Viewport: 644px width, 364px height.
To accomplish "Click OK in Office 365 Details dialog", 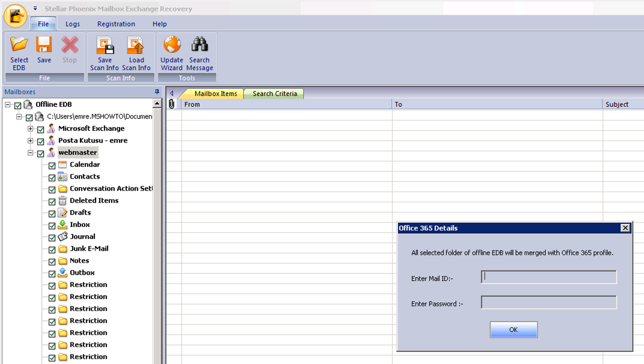I will click(x=513, y=330).
